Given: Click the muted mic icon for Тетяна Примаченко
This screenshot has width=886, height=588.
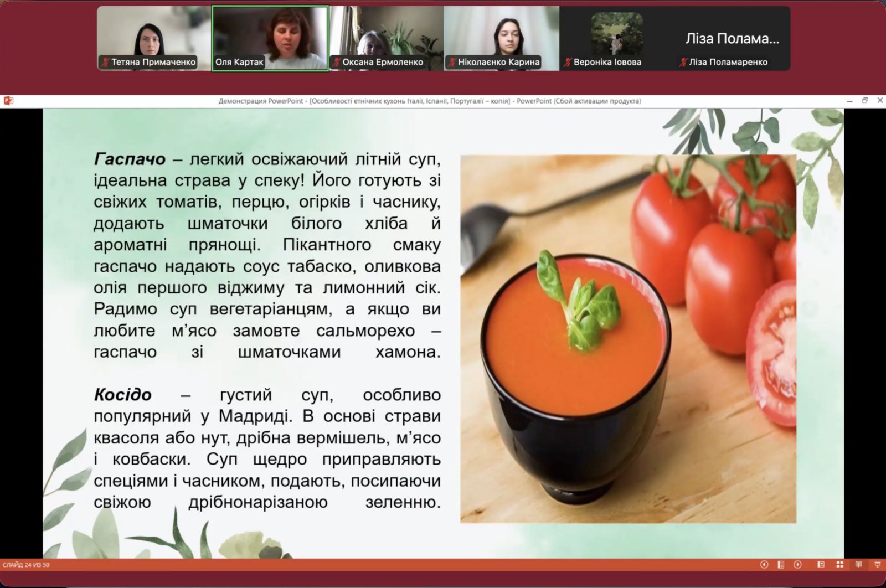Looking at the screenshot, I should point(105,62).
